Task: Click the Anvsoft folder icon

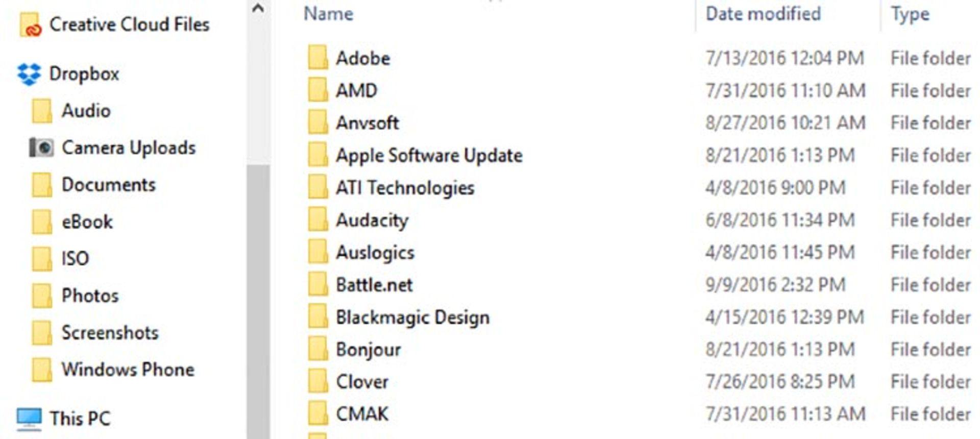Action: coord(317,123)
